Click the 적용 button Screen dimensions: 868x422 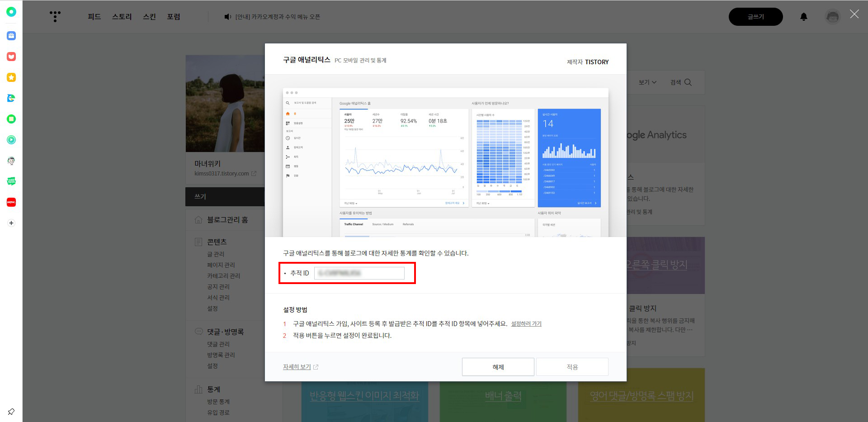tap(572, 367)
